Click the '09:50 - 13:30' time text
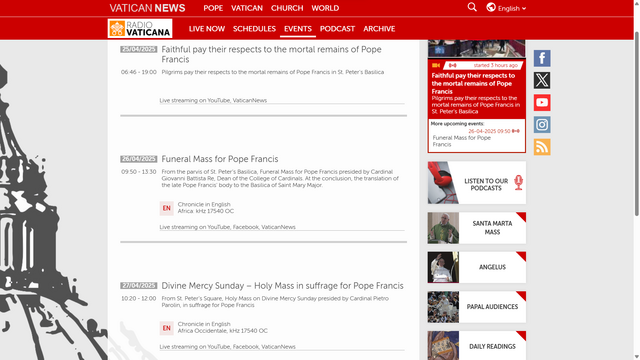Image resolution: width=640 pixels, height=360 pixels. click(139, 172)
